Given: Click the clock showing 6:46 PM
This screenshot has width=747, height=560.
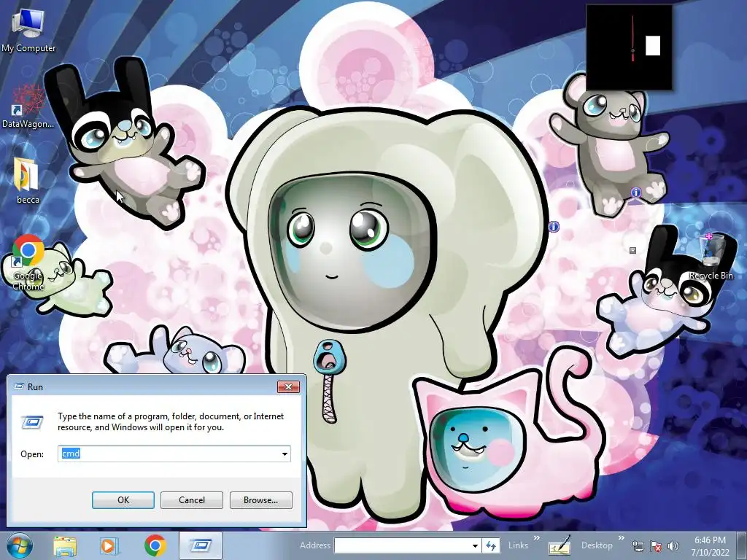Looking at the screenshot, I should [710, 540].
